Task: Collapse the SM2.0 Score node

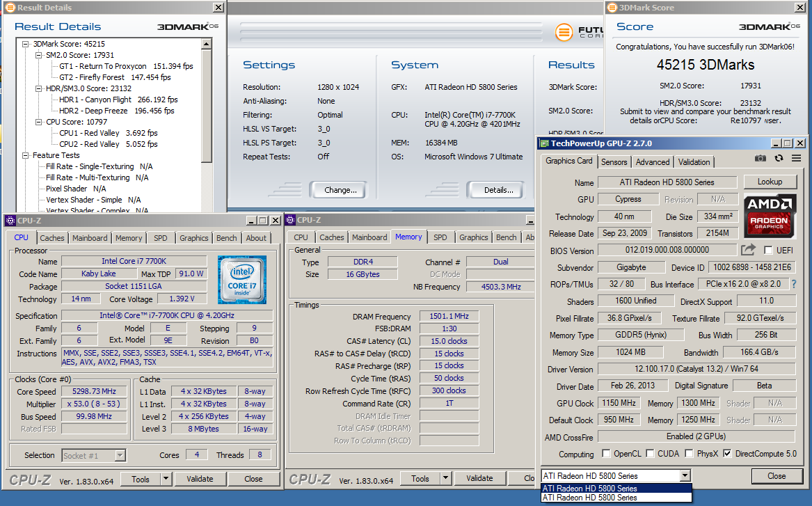Action: (x=38, y=55)
